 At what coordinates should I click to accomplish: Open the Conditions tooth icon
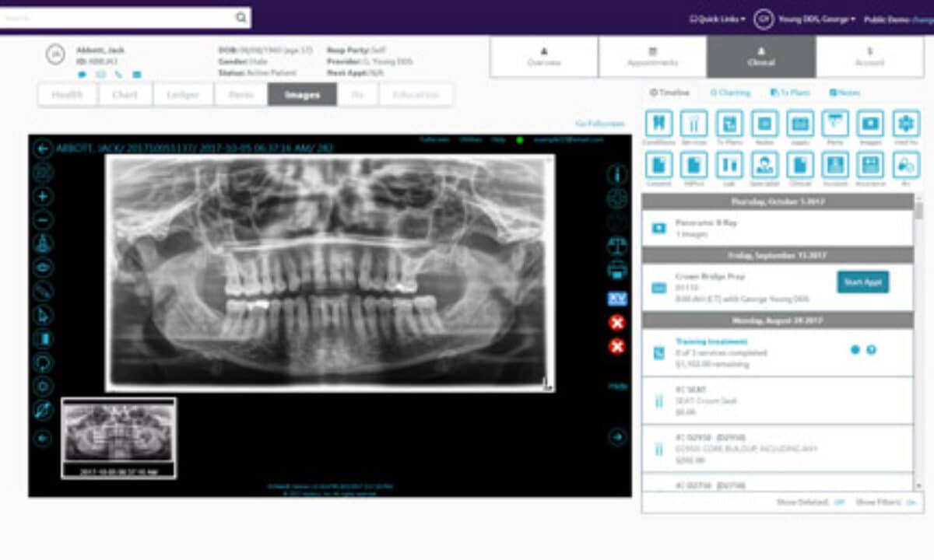(659, 124)
